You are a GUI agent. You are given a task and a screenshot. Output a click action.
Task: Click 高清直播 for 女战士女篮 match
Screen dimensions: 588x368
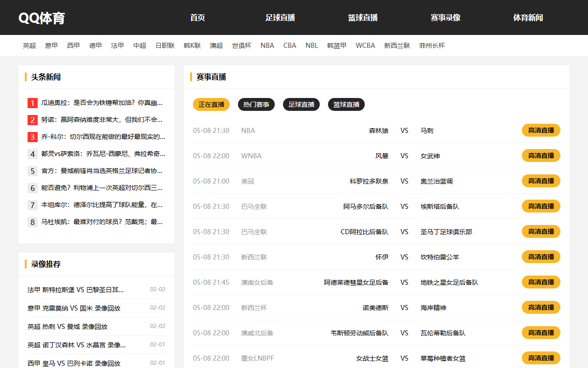tap(541, 358)
